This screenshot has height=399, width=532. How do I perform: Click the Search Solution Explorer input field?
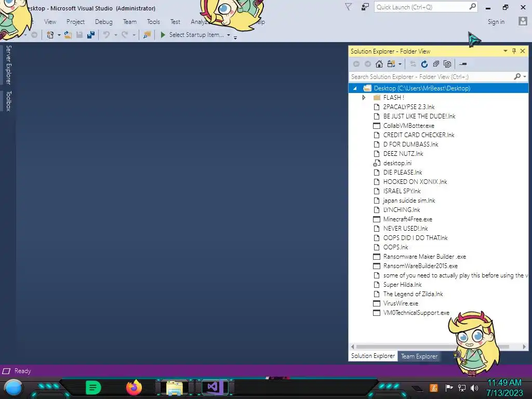click(431, 77)
